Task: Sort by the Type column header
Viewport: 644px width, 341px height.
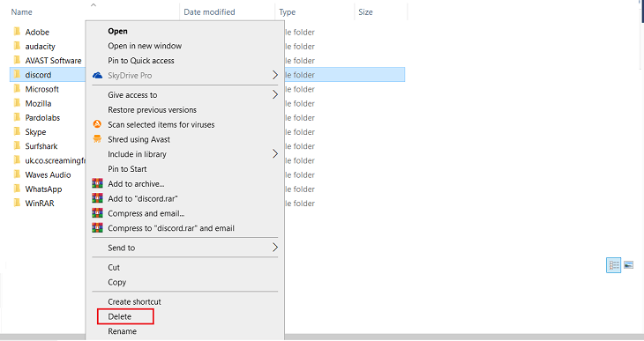Action: [x=287, y=12]
